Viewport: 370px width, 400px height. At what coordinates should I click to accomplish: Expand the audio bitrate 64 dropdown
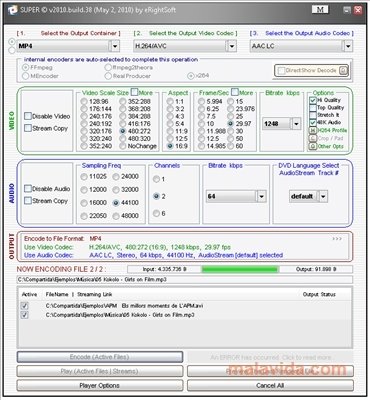[x=261, y=197]
